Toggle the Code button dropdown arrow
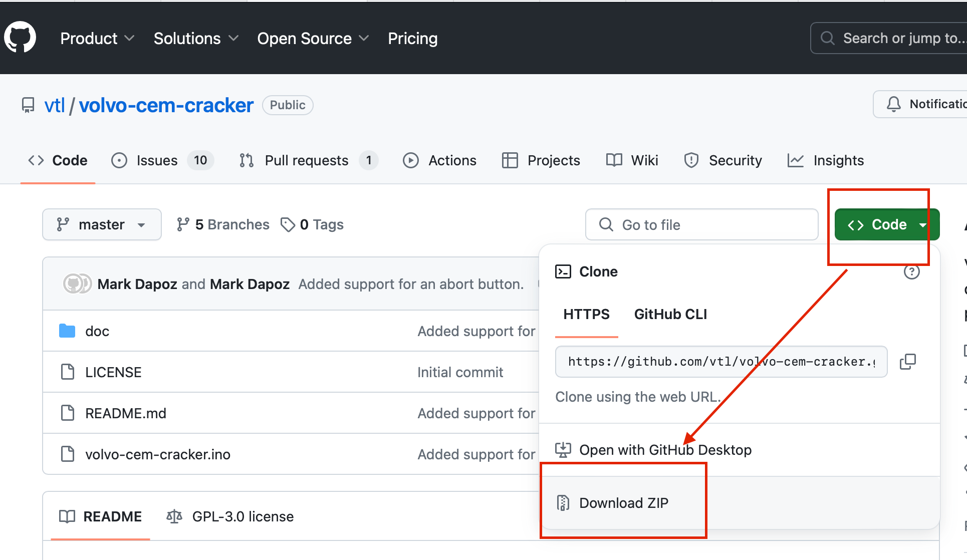The width and height of the screenshot is (967, 560). pos(923,225)
